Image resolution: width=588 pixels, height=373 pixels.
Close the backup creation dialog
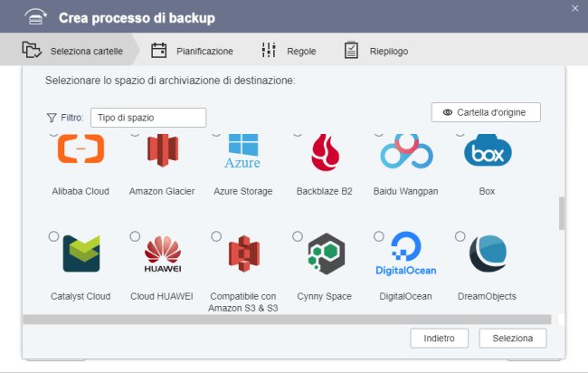point(575,8)
